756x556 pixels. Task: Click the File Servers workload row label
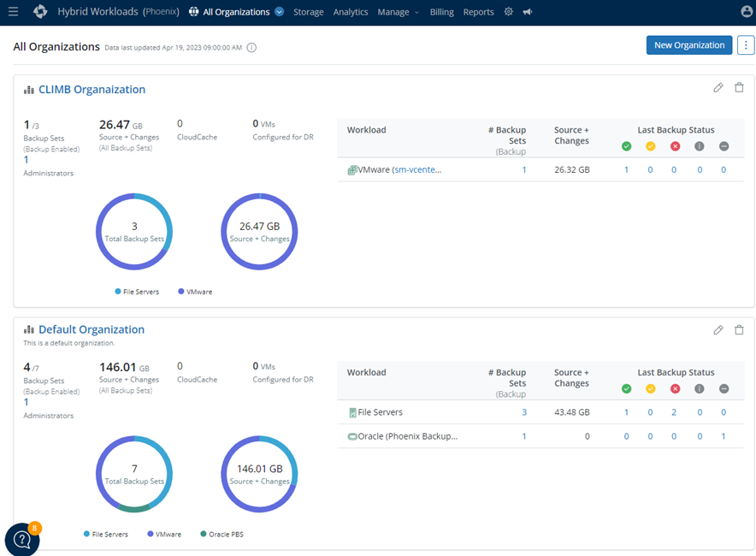(x=380, y=412)
